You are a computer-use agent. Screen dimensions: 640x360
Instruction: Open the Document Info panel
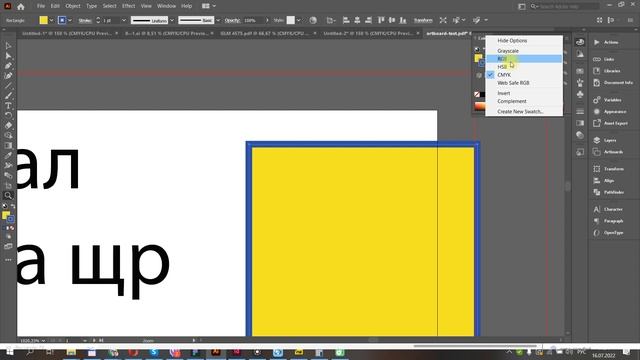[x=613, y=83]
